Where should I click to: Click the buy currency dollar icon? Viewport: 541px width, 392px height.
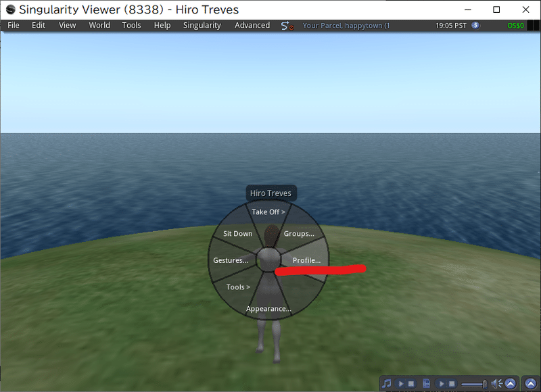(475, 26)
